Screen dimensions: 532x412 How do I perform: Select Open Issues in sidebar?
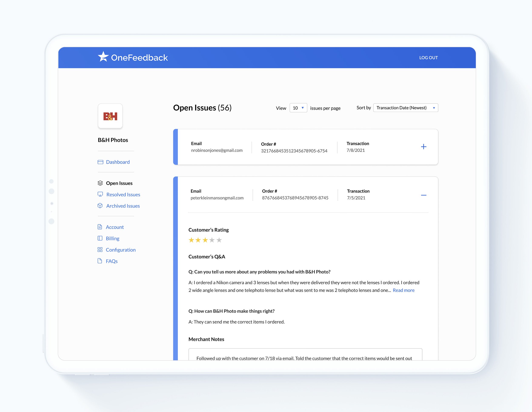pyautogui.click(x=119, y=183)
